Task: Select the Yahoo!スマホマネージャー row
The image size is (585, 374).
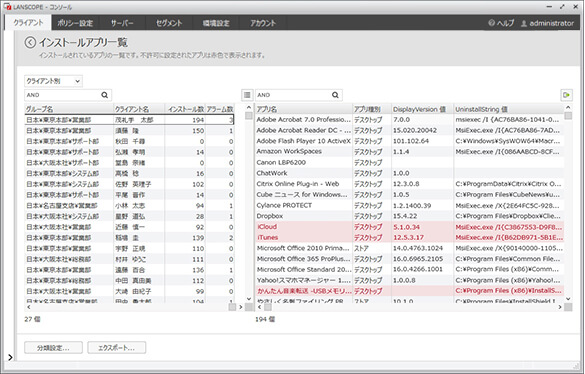Action: click(410, 280)
